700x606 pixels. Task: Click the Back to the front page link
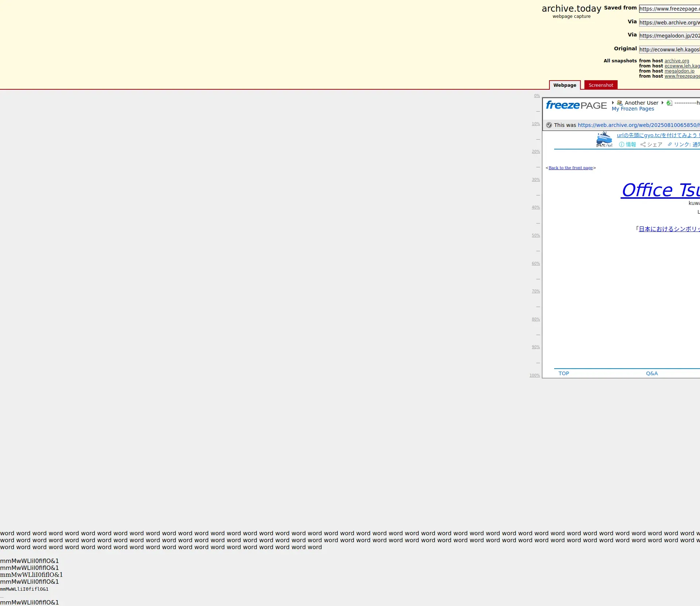(x=571, y=168)
